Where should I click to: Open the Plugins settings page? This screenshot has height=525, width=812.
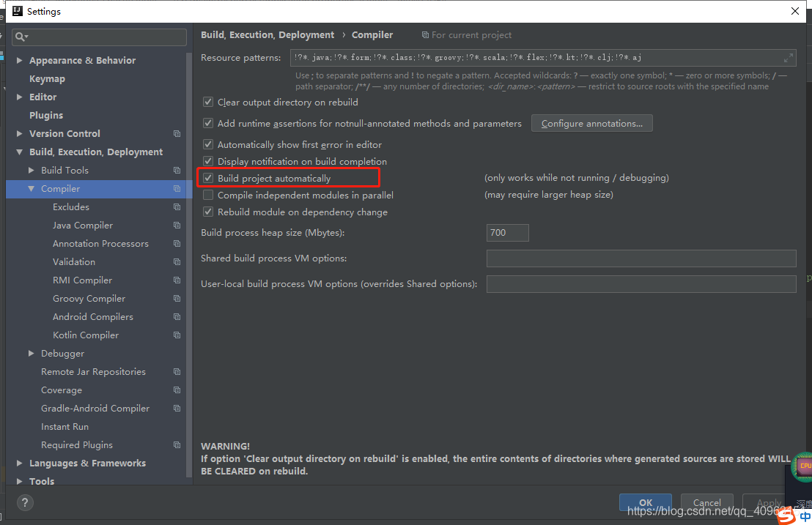point(46,116)
